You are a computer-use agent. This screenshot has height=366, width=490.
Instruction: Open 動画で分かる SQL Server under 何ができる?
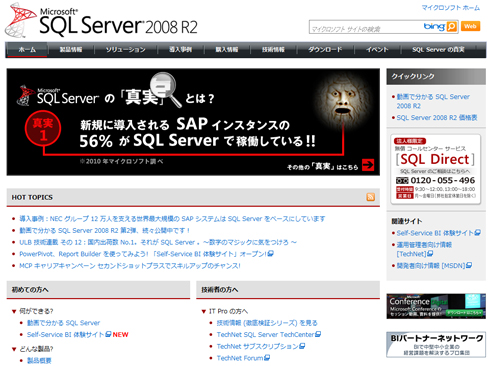(63, 323)
